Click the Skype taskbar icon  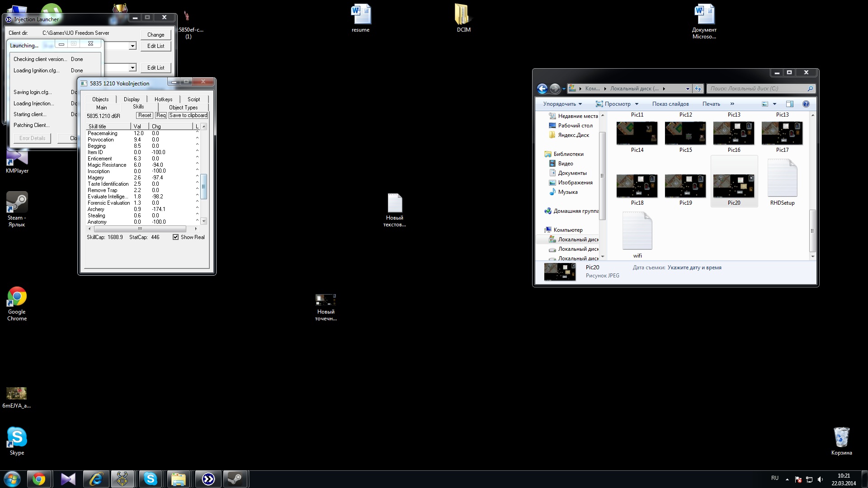click(150, 479)
